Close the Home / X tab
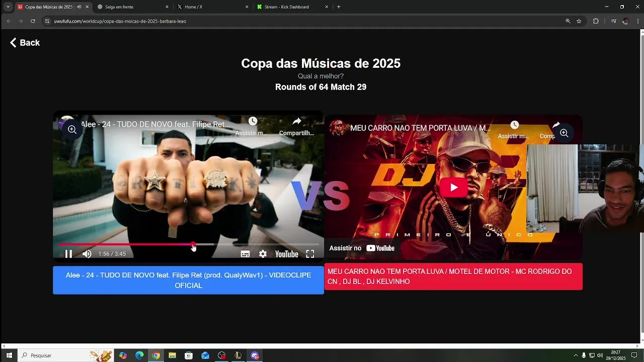 click(x=247, y=7)
